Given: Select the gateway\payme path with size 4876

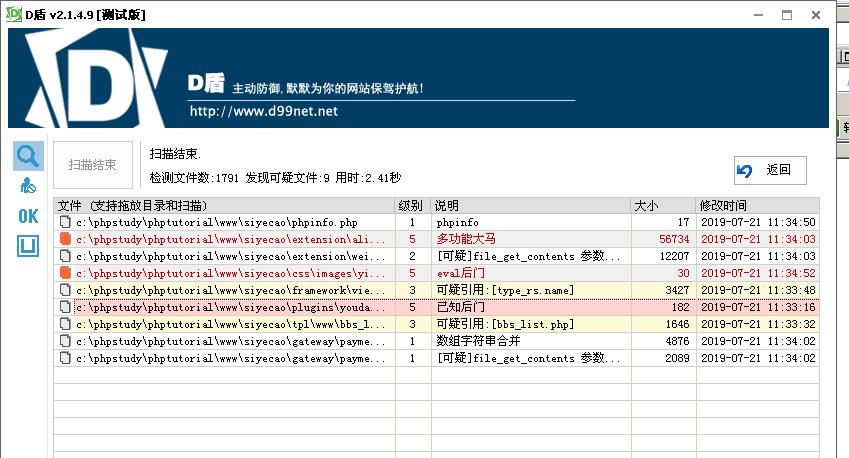Looking at the screenshot, I should pyautogui.click(x=231, y=342).
